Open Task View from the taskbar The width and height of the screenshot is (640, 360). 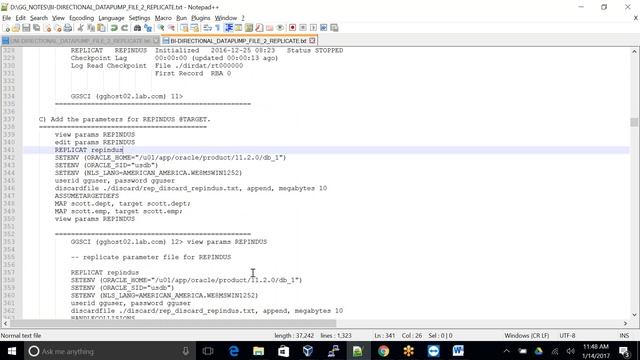(208, 351)
